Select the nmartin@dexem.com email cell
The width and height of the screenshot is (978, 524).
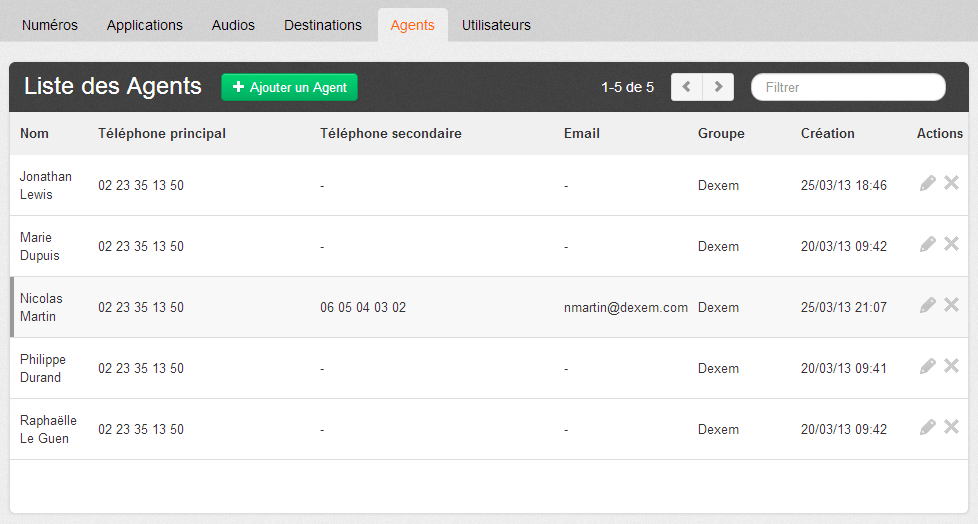[626, 308]
